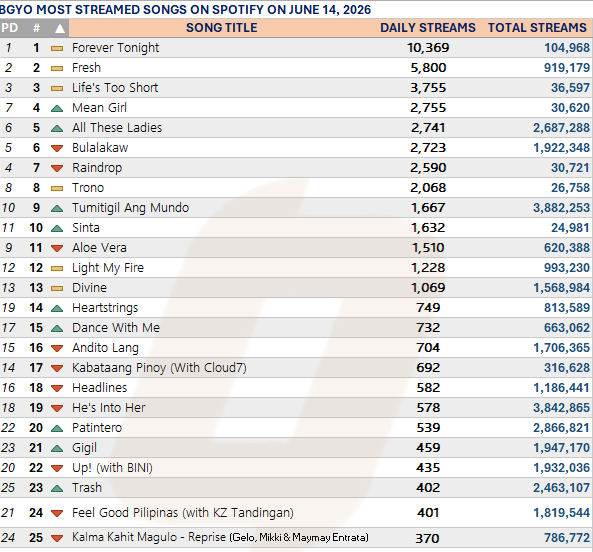
Task: Click total streams value 2,463,107
Action: pos(562,488)
